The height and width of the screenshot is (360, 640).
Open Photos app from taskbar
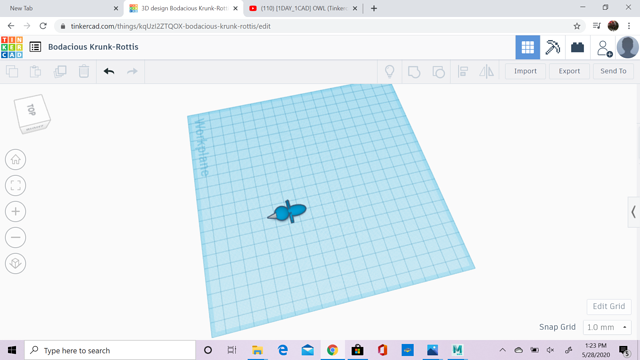coord(432,350)
